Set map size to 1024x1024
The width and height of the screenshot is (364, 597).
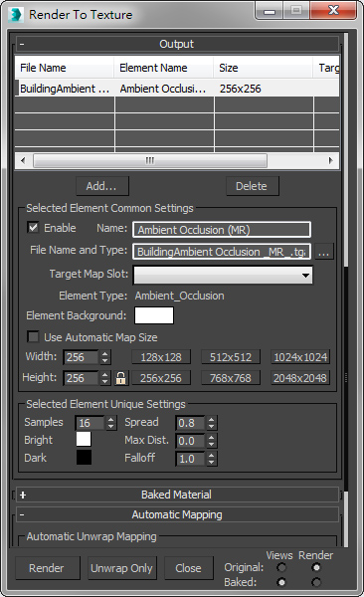point(300,357)
